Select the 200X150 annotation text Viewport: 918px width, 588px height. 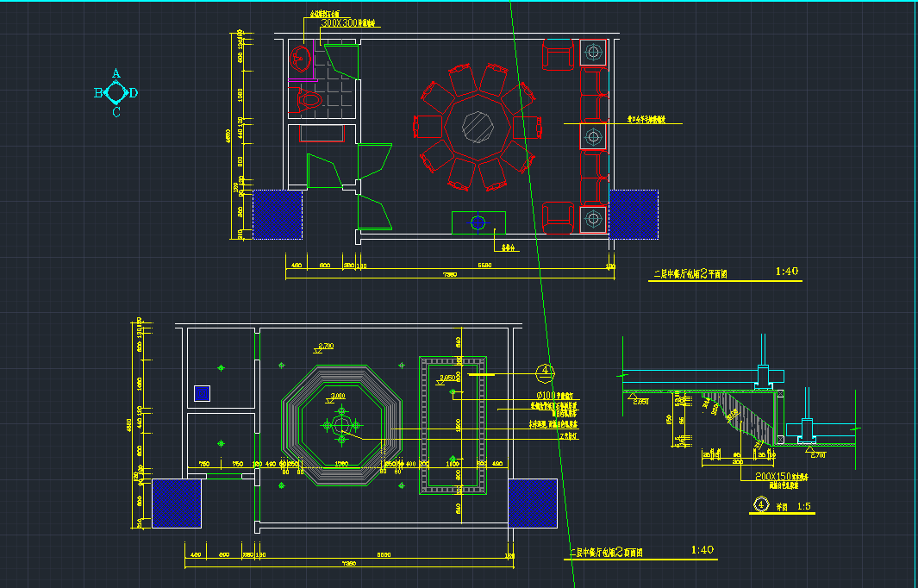pyautogui.click(x=782, y=477)
